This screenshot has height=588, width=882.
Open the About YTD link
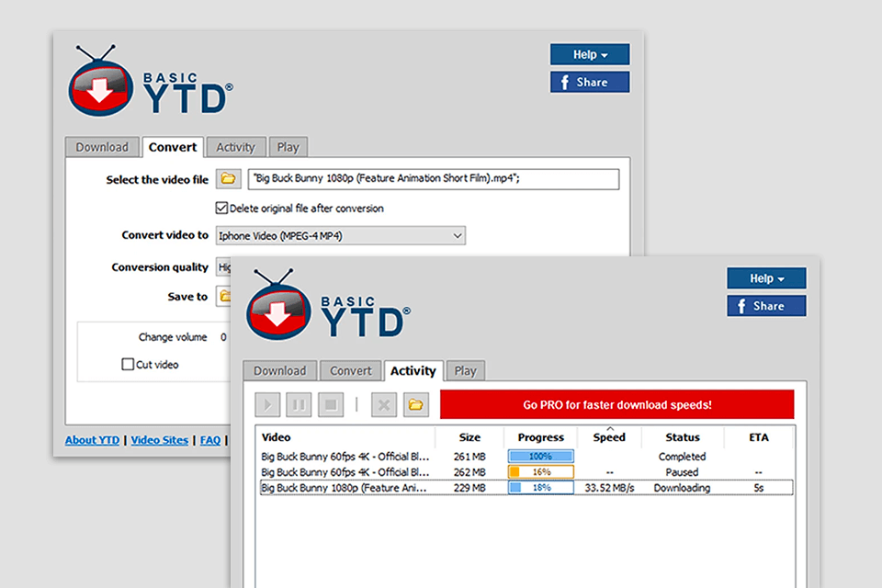point(92,440)
